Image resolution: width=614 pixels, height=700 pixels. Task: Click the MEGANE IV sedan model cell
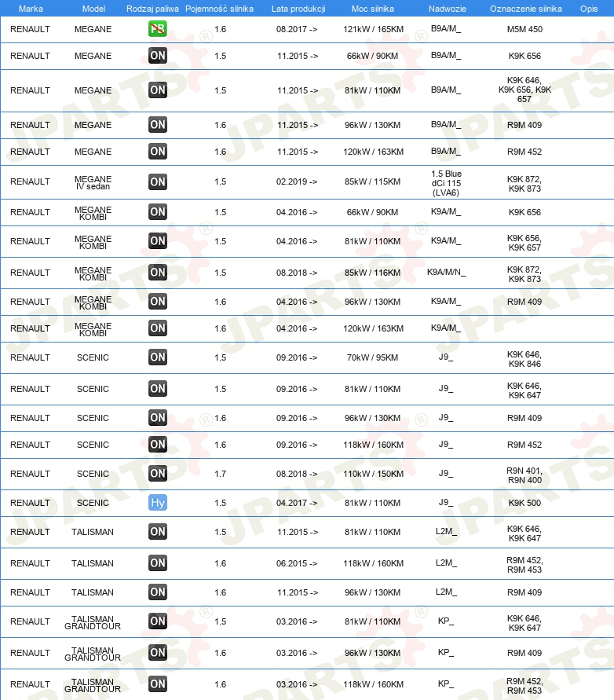[x=93, y=182]
